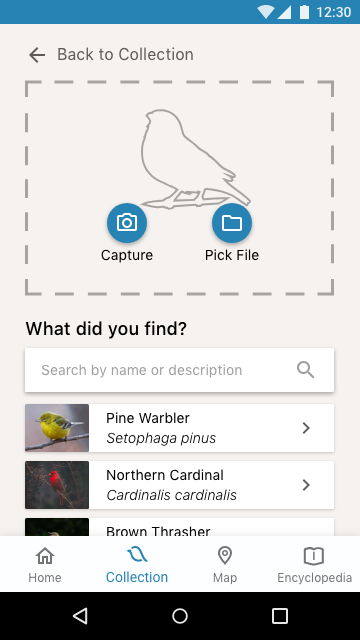The height and width of the screenshot is (640, 360).
Task: Open camera with the Capture button
Action: pyautogui.click(x=127, y=223)
